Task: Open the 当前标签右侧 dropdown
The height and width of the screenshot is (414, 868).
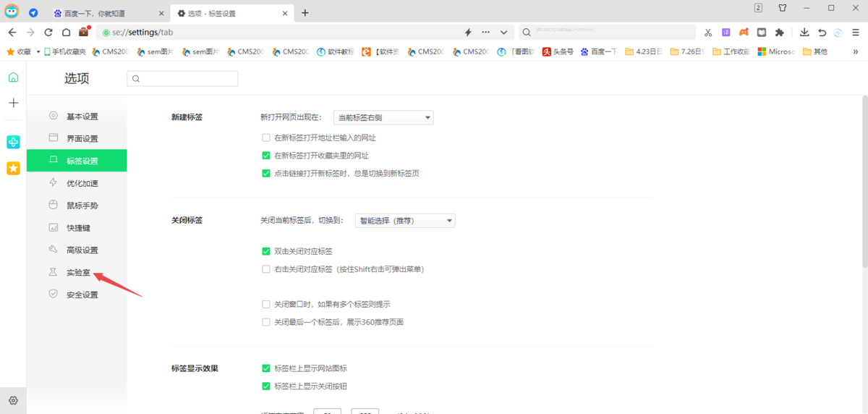Action: click(x=383, y=117)
